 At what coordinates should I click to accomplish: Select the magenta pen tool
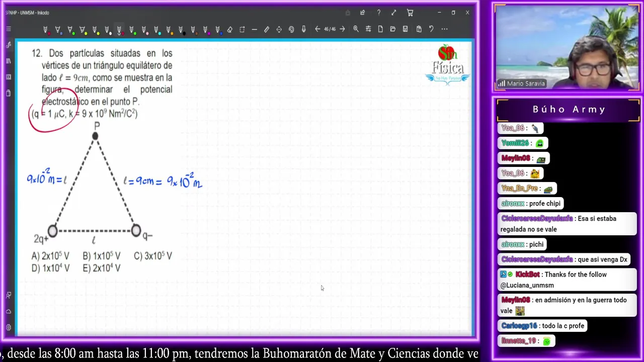(x=206, y=30)
